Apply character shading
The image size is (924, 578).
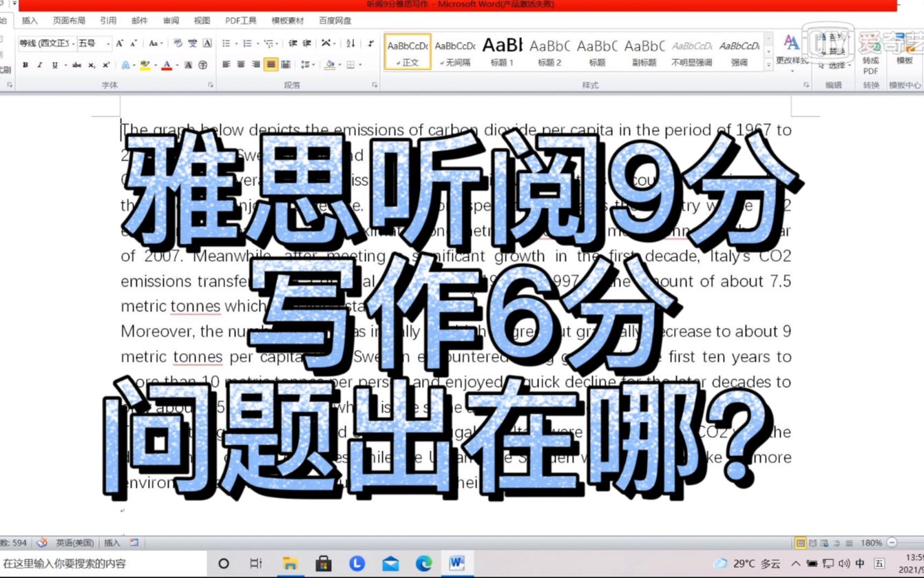coord(188,65)
